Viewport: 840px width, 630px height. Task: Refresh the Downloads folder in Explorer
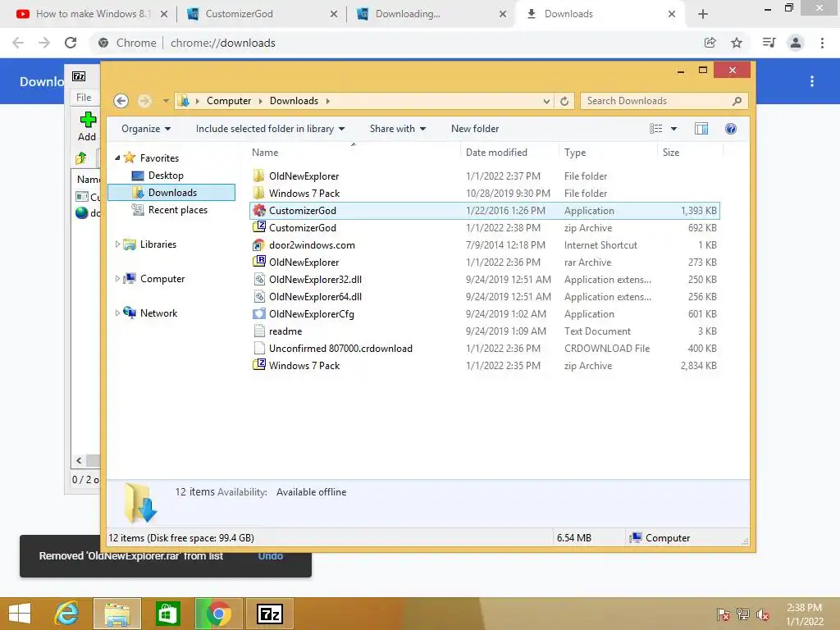coord(564,101)
